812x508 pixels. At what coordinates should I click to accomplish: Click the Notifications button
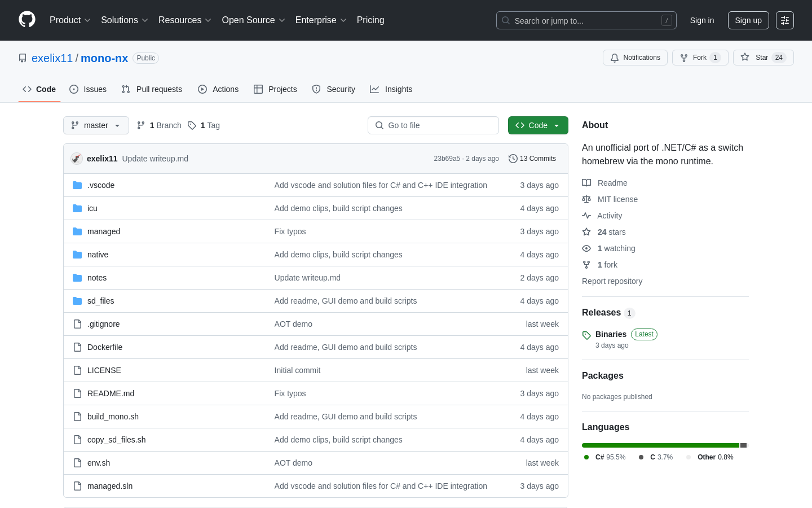(635, 58)
